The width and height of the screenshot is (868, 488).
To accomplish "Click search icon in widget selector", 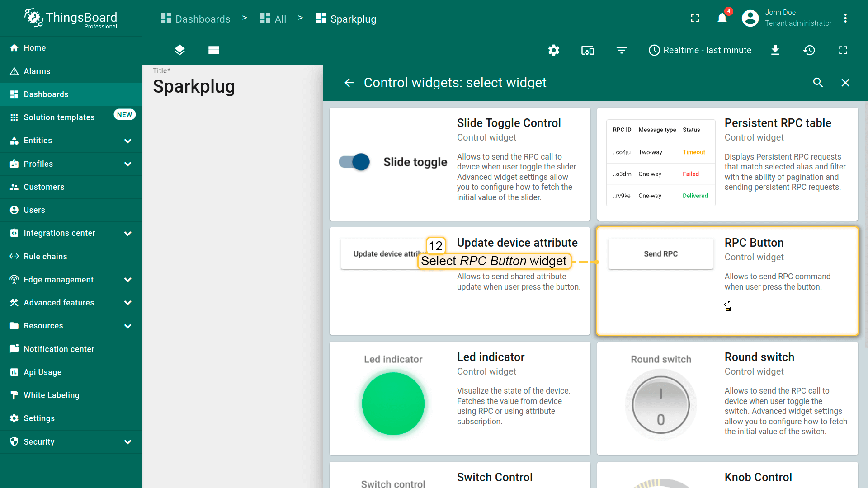I will (818, 83).
